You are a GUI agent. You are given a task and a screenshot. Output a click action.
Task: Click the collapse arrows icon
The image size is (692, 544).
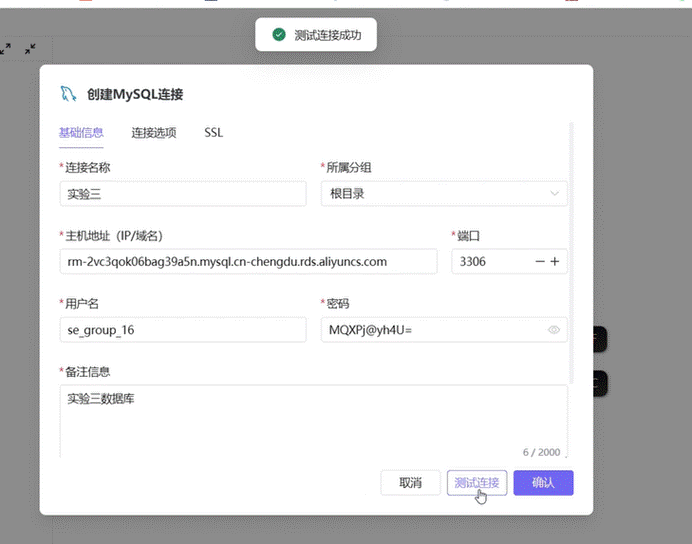pos(30,49)
